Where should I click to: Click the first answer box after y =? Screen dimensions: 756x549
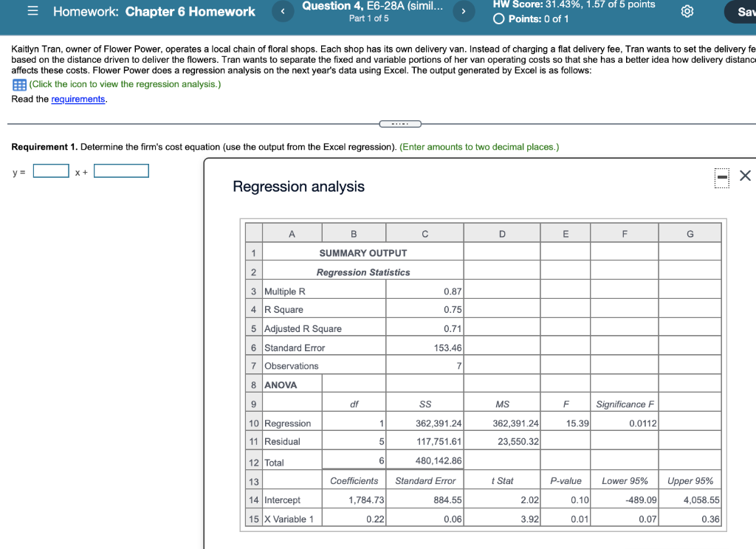click(50, 170)
